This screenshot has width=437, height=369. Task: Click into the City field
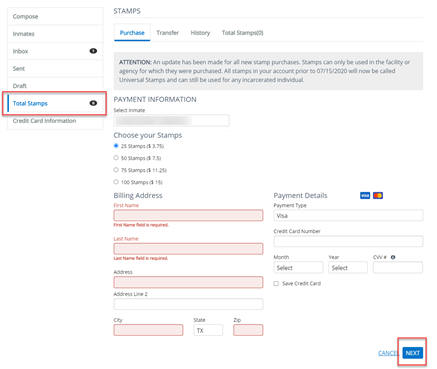tap(148, 330)
